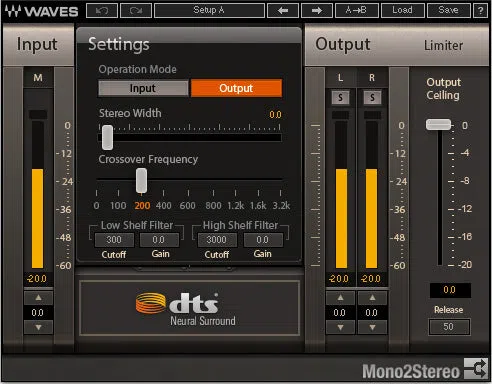Open help with the question mark button

(480, 11)
